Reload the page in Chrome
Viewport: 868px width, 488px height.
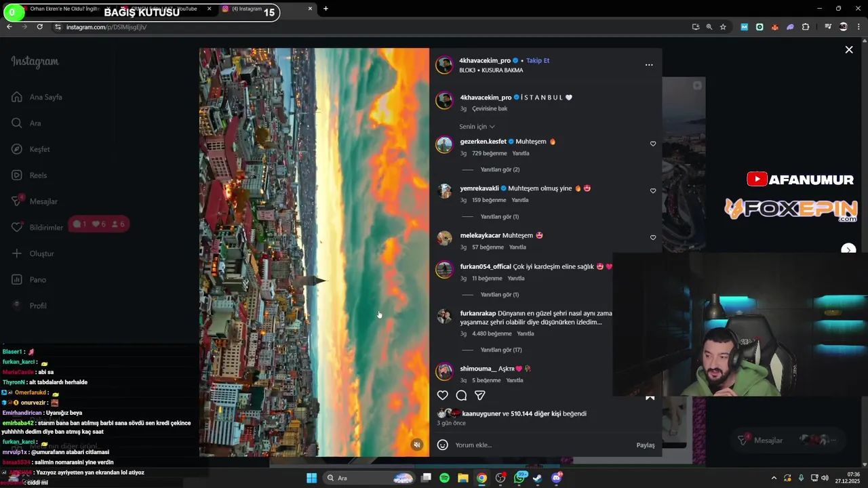[39, 27]
